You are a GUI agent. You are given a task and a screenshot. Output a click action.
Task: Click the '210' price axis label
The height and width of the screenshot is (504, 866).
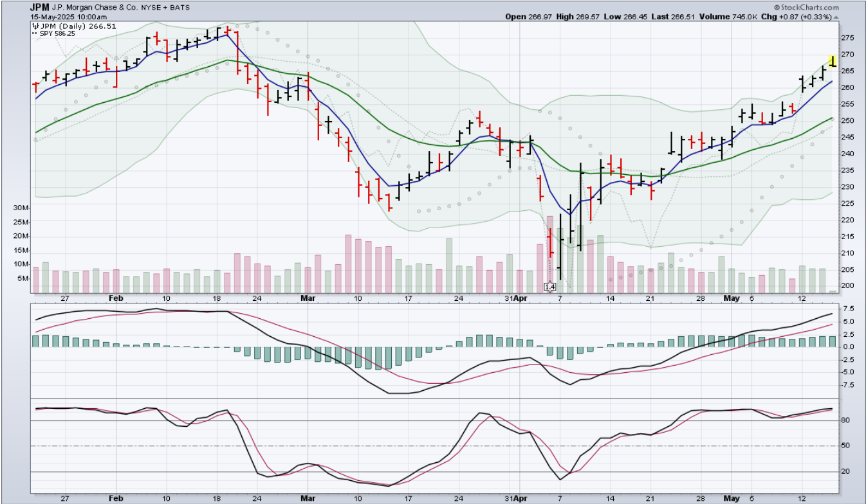[x=848, y=253]
